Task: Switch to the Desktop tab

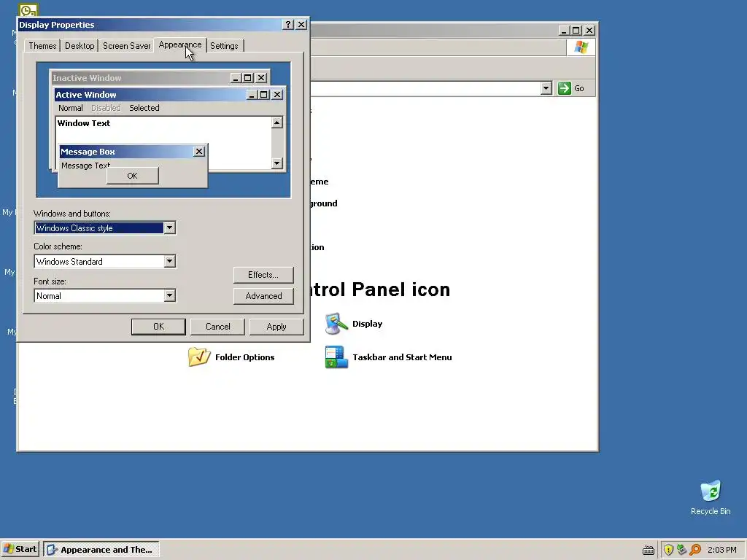Action: 80,46
